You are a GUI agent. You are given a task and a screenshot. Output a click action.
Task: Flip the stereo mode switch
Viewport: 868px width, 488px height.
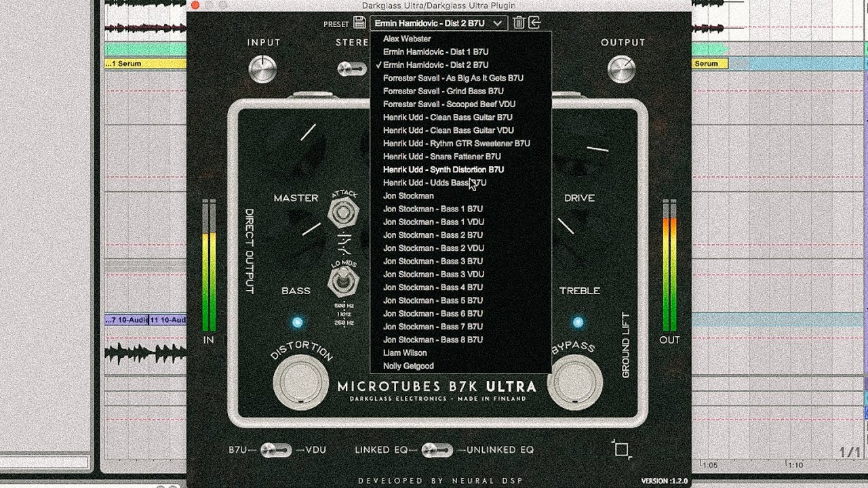tap(353, 68)
